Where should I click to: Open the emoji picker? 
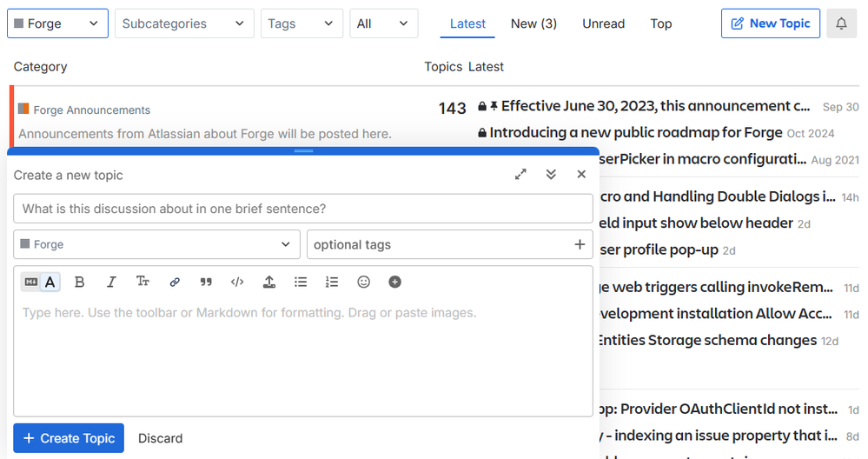click(x=363, y=282)
